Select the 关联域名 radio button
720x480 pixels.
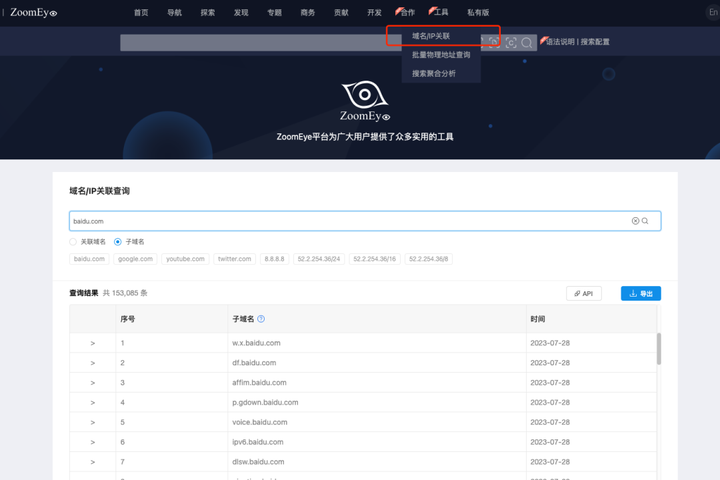click(x=73, y=242)
